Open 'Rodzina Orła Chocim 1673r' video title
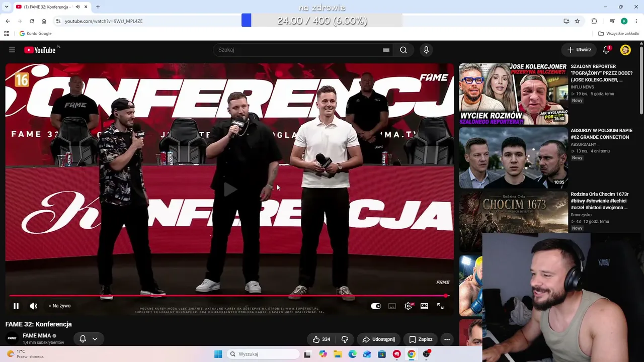 click(600, 201)
